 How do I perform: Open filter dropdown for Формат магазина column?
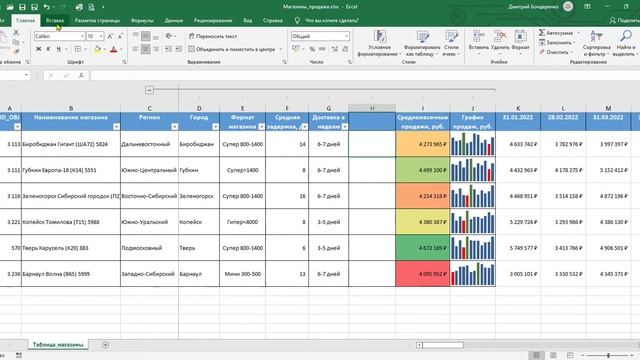tap(261, 127)
